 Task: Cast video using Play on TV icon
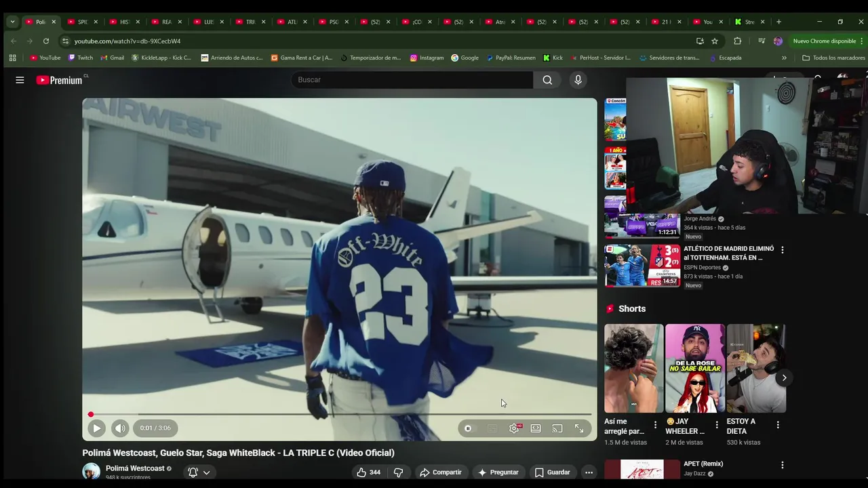pyautogui.click(x=557, y=428)
